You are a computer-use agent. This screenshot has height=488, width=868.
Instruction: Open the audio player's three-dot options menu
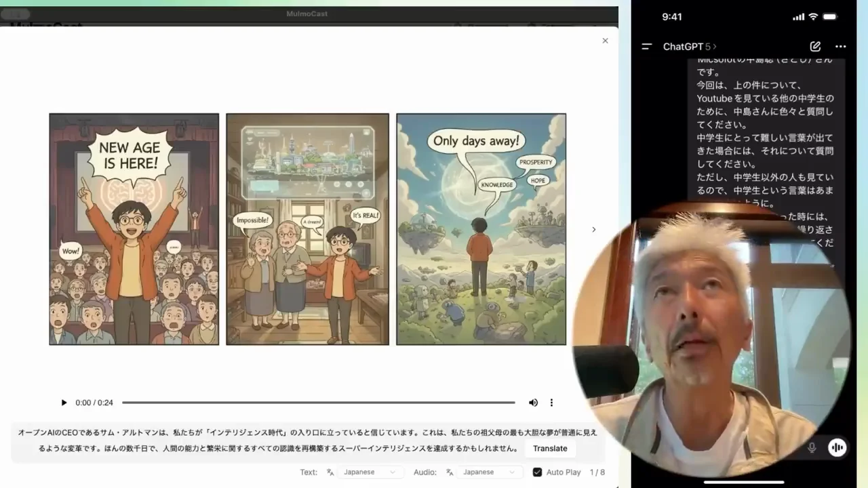[x=551, y=403]
